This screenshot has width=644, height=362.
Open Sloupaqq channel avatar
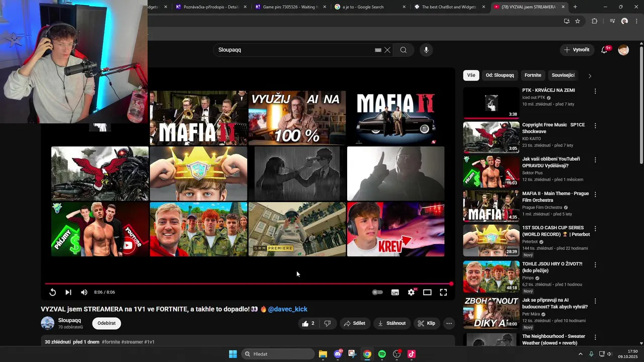coord(48,323)
